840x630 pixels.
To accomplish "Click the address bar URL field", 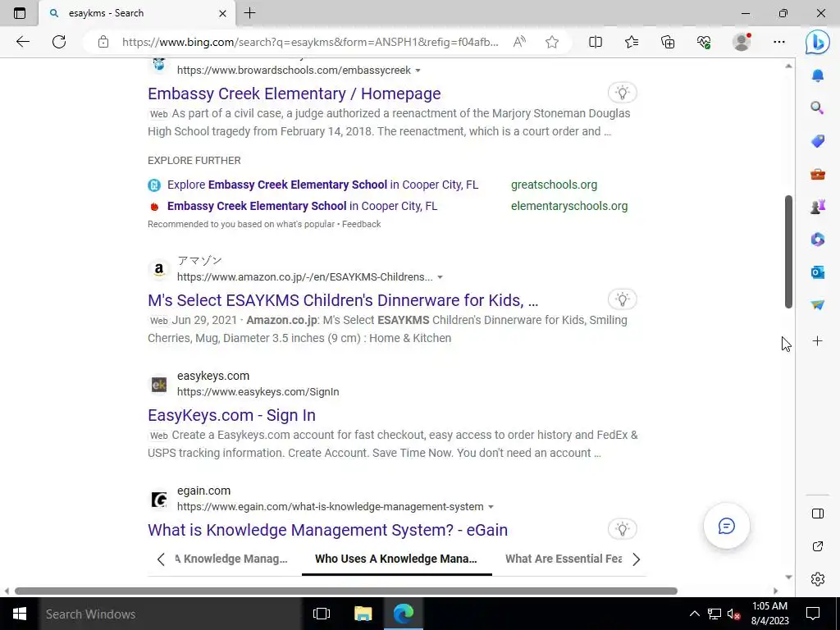I will click(x=310, y=42).
